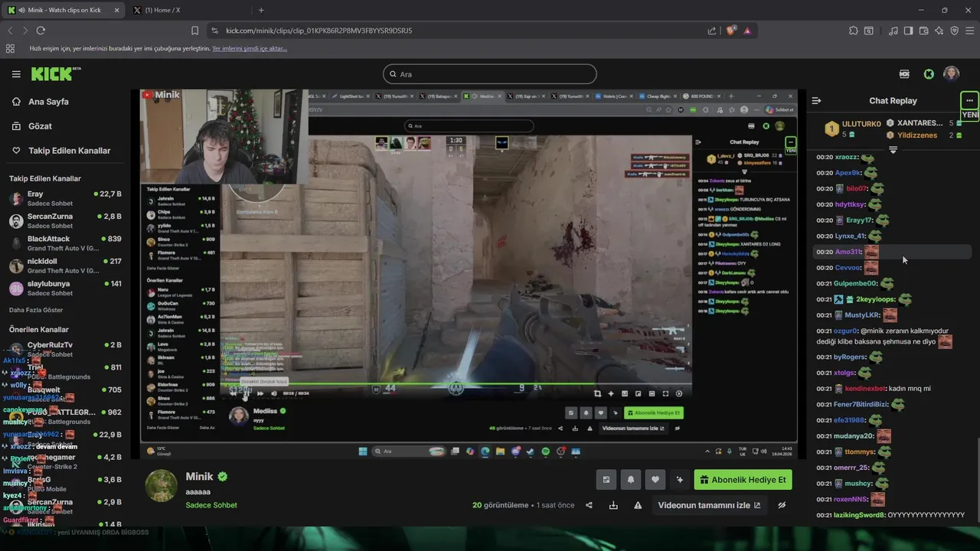
Task: Click Videonun tamamını izle button
Action: (x=709, y=505)
